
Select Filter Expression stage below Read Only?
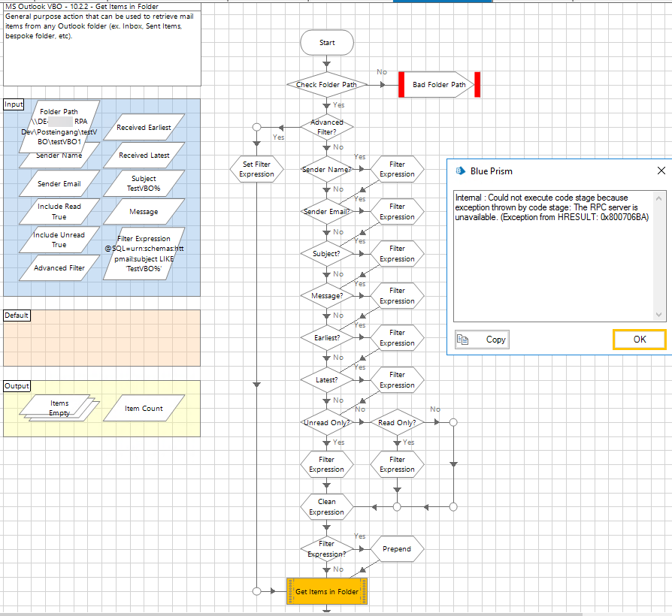[x=397, y=464]
